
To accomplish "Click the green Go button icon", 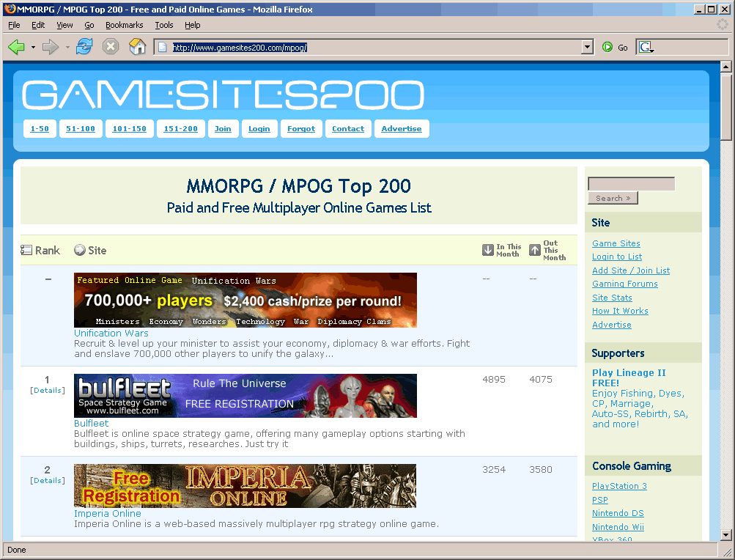I will coord(607,47).
